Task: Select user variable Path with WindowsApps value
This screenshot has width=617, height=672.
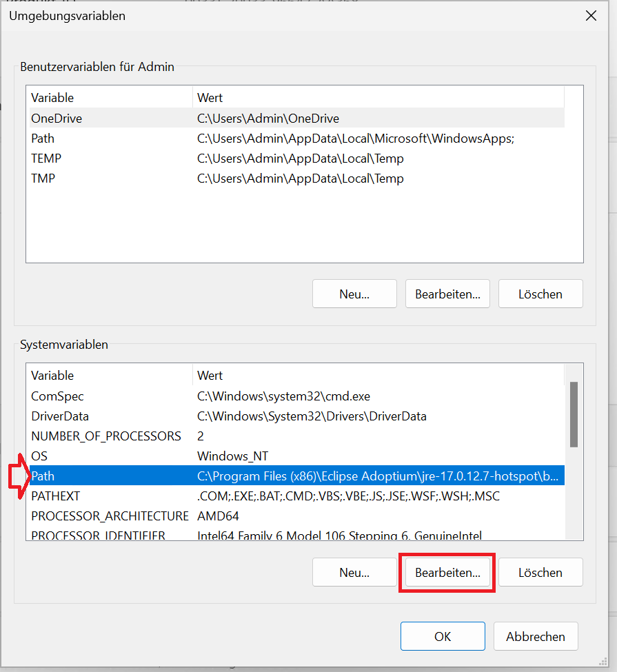Action: 296,139
